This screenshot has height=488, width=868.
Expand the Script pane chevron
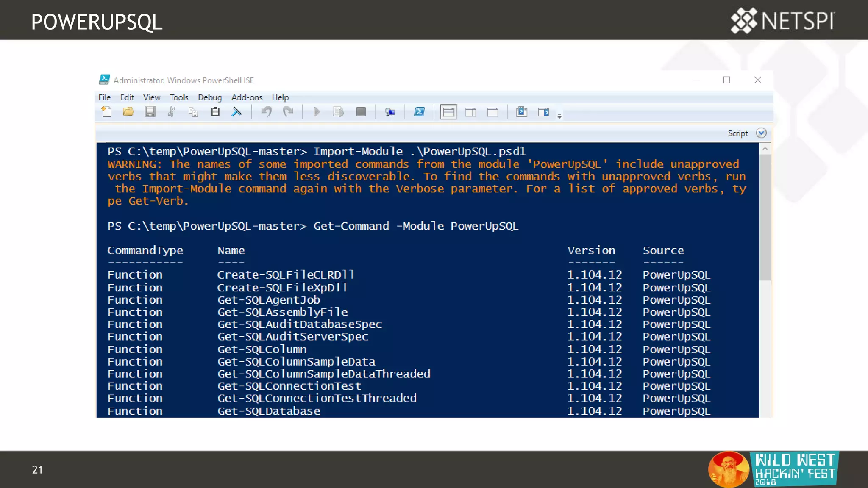tap(761, 133)
